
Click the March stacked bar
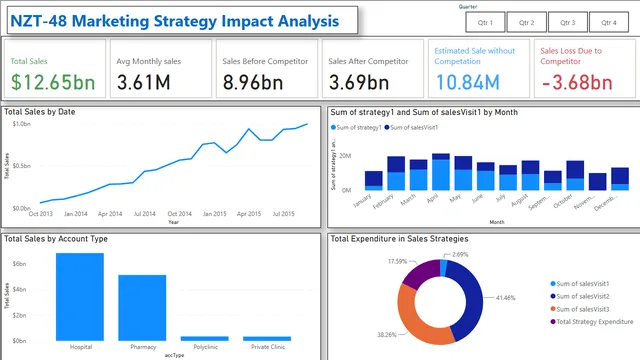tap(418, 175)
